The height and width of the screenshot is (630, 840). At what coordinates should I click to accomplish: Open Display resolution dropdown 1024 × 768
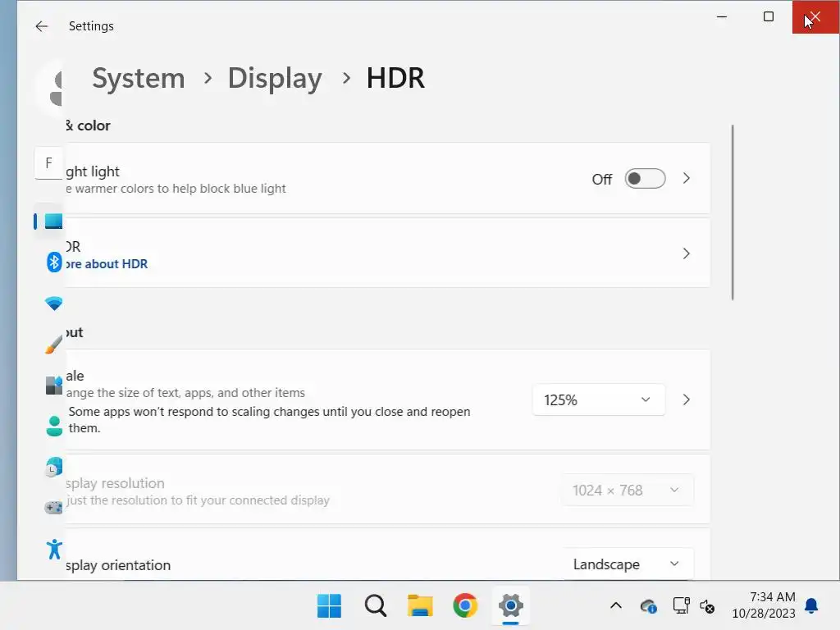pos(627,491)
